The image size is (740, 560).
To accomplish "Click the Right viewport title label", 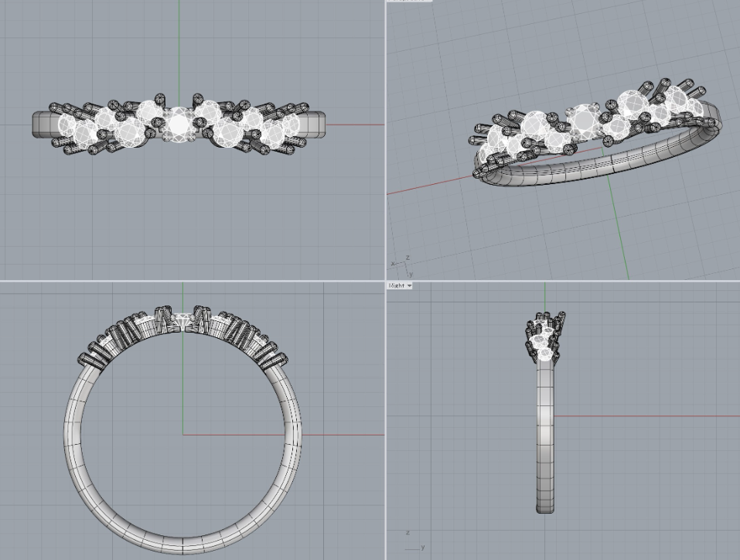I will (397, 285).
